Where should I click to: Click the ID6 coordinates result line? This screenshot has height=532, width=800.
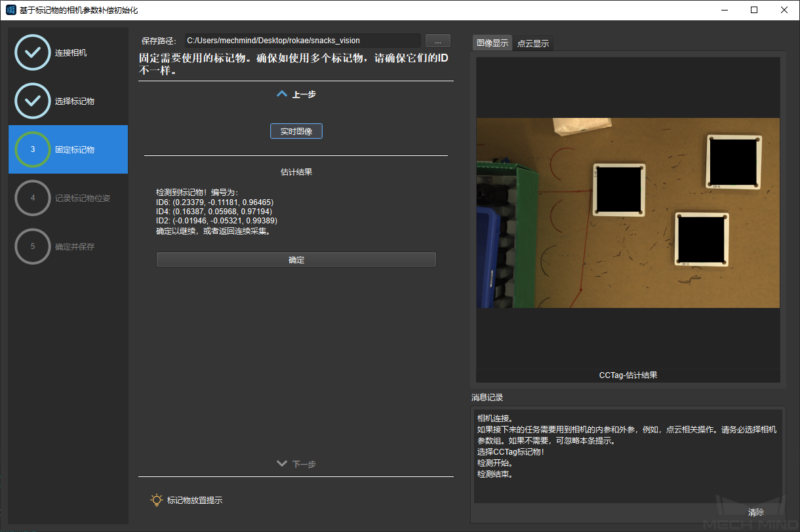click(x=214, y=202)
